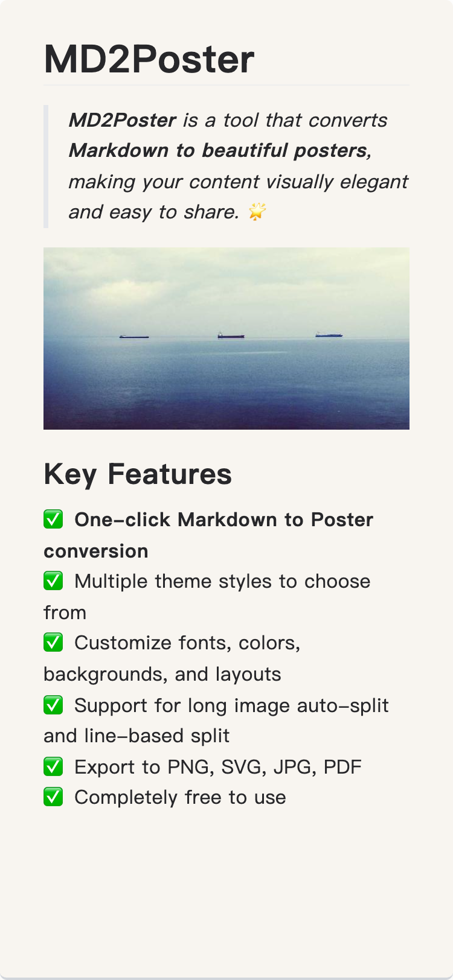
Task: Click checkmark beside Export to PNG, SVG
Action: 53,766
